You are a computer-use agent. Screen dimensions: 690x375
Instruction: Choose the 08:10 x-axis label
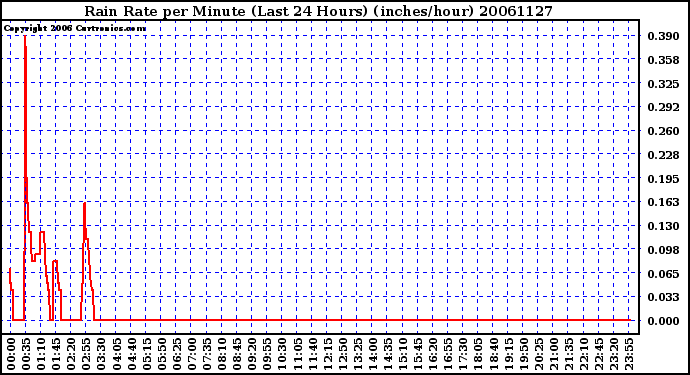click(x=222, y=354)
